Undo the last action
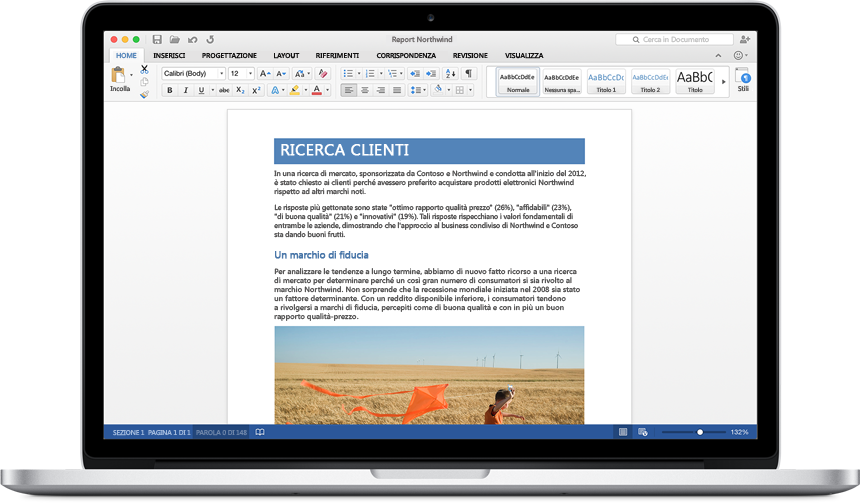This screenshot has width=860, height=503. (193, 39)
